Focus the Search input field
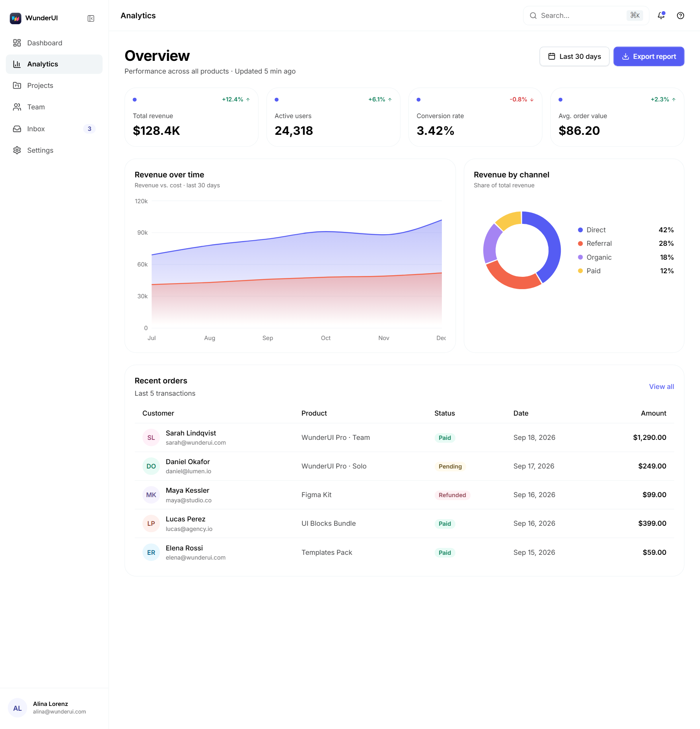Viewport: 700px width, 729px height. (586, 16)
